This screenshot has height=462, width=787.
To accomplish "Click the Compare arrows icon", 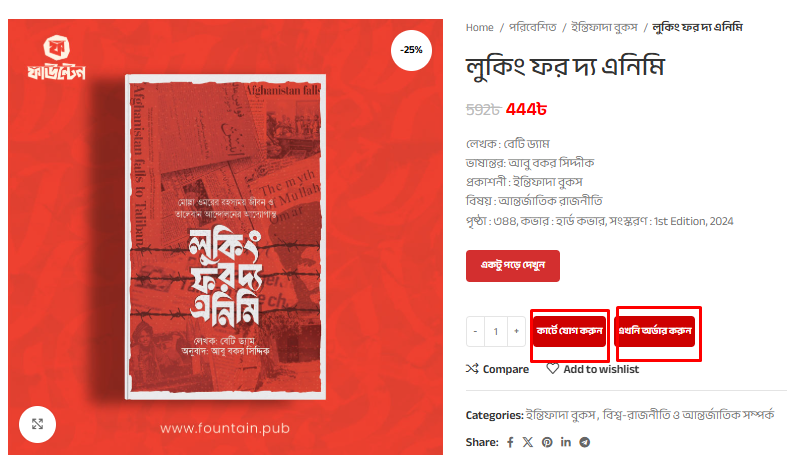I will [x=472, y=369].
